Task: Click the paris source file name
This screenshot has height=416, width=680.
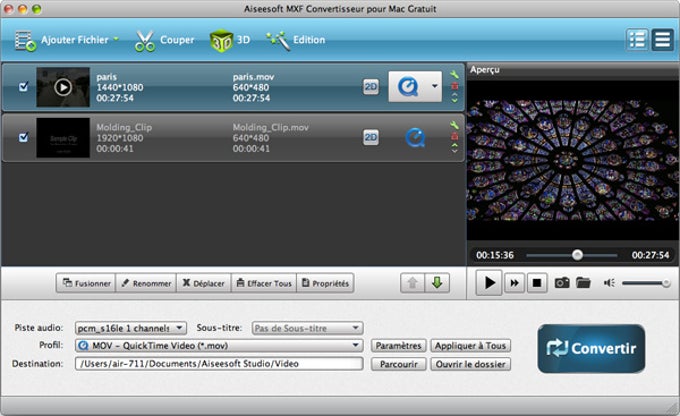Action: 107,77
